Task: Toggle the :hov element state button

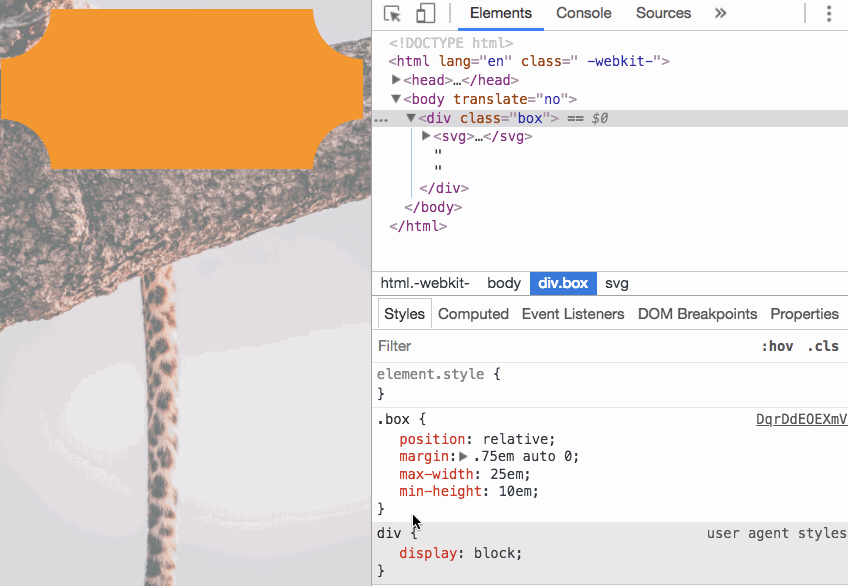Action: (x=777, y=346)
